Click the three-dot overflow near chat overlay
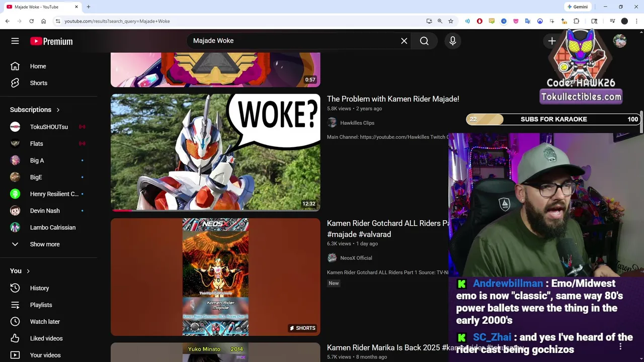 (620, 346)
